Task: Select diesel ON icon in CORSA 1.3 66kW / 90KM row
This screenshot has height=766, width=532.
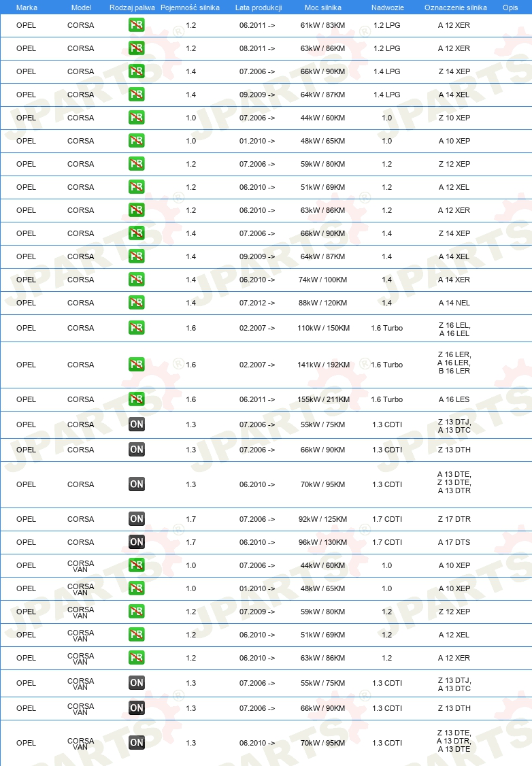Action: click(x=137, y=450)
